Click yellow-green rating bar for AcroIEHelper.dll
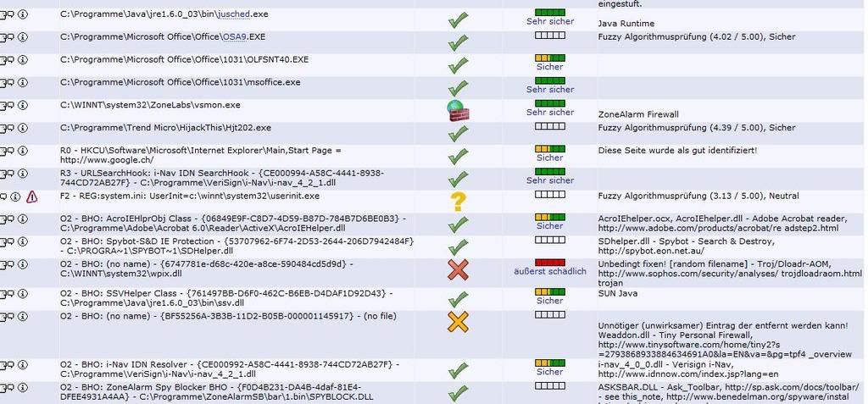Viewport: 868px width, 404px height. (x=549, y=217)
